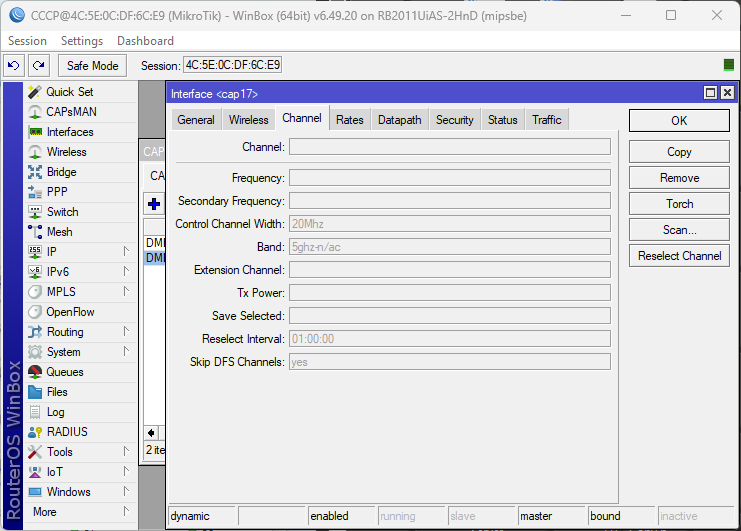Switch to the Traffic tab
Screen dimensions: 741x531
(x=547, y=120)
